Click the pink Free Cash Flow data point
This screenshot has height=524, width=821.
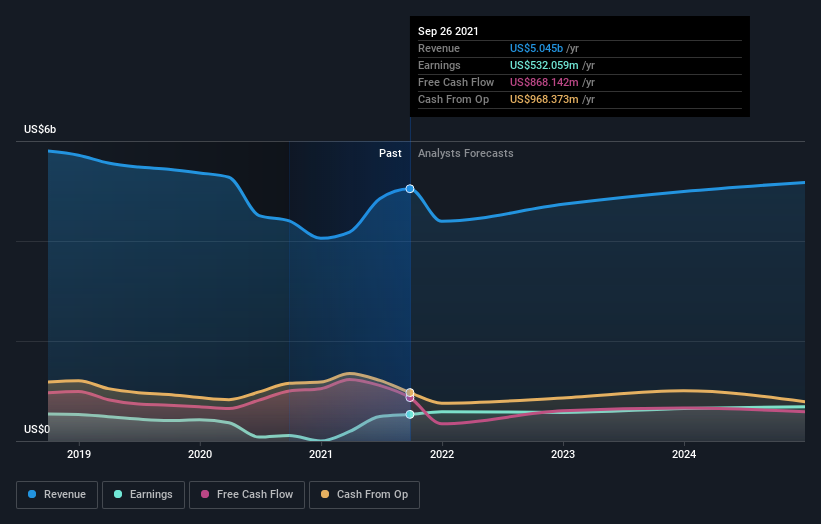[410, 398]
